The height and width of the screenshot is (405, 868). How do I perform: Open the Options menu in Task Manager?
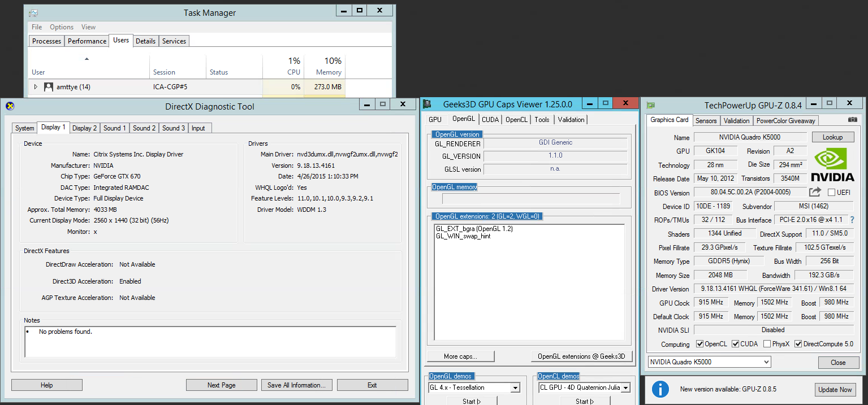point(62,27)
